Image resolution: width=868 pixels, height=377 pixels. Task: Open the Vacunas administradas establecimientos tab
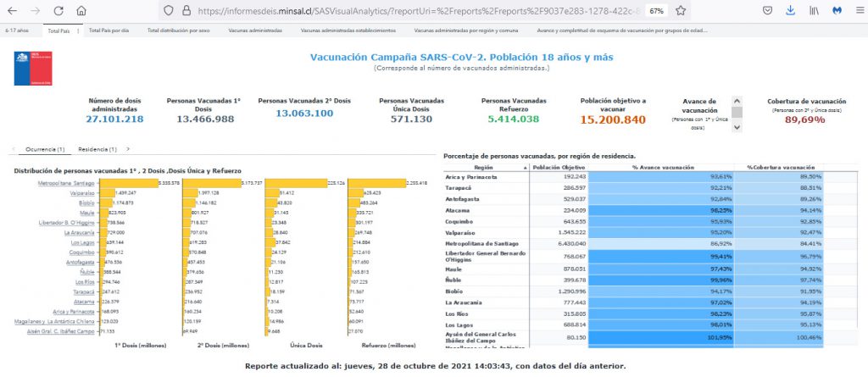point(348,31)
